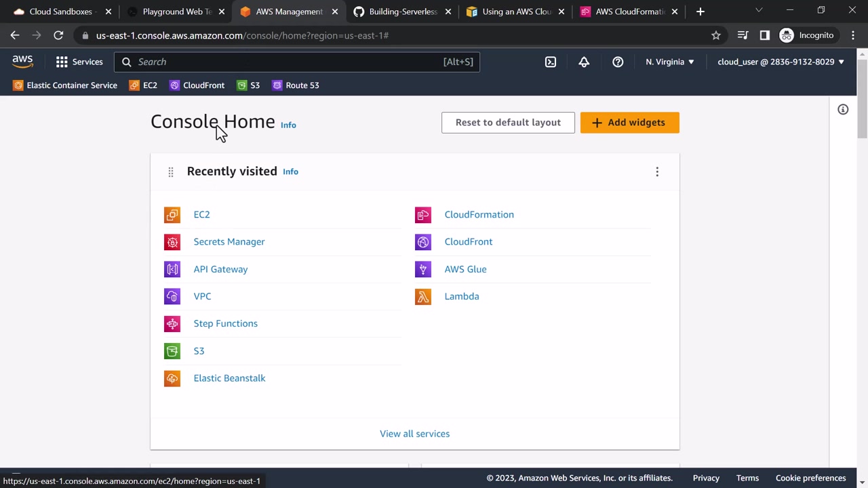Open the Elastic Beanstalk link
The height and width of the screenshot is (488, 868).
point(229,378)
